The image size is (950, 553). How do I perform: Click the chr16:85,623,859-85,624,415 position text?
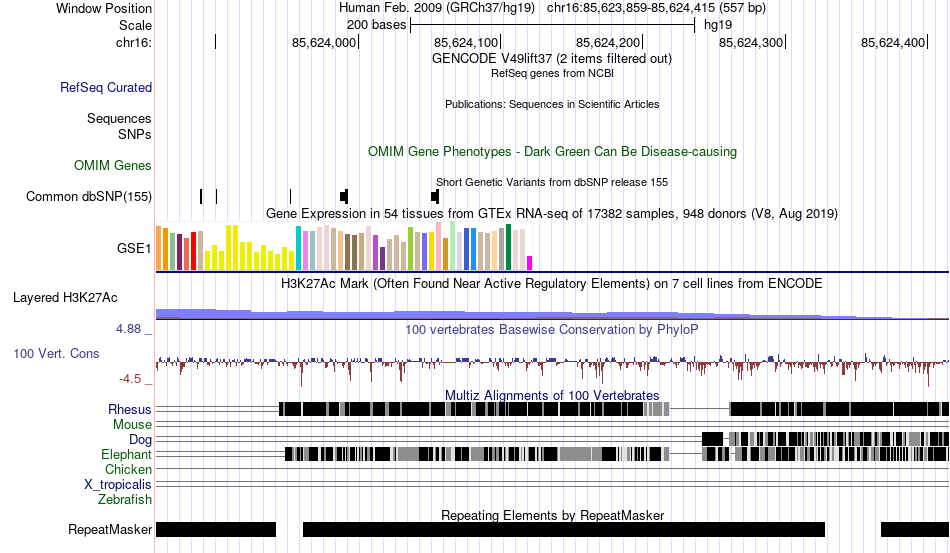[x=656, y=8]
